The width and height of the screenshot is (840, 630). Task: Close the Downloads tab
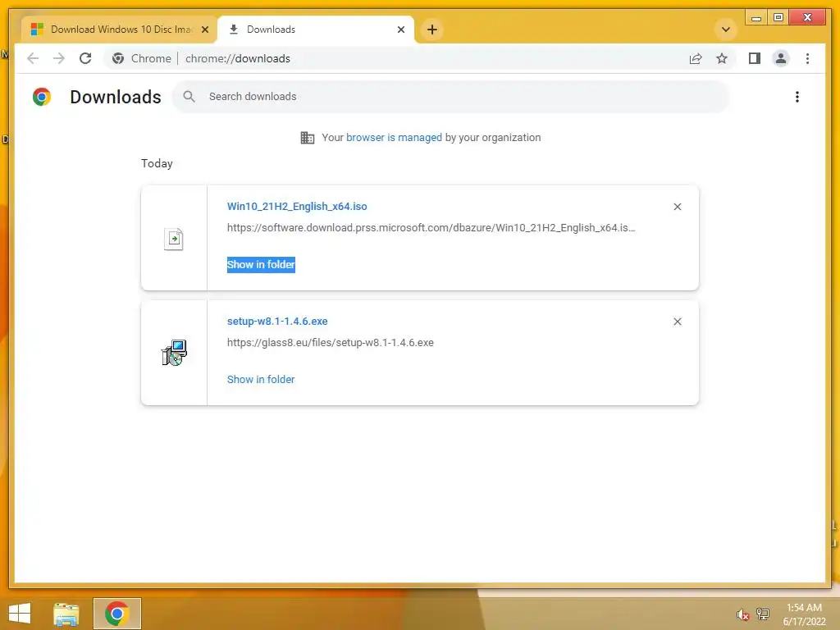pyautogui.click(x=400, y=30)
